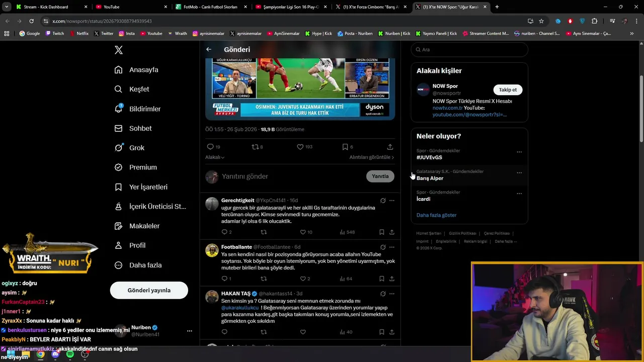Image resolution: width=644 pixels, height=362 pixels.
Task: Click the Yanıtla button
Action: (380, 176)
